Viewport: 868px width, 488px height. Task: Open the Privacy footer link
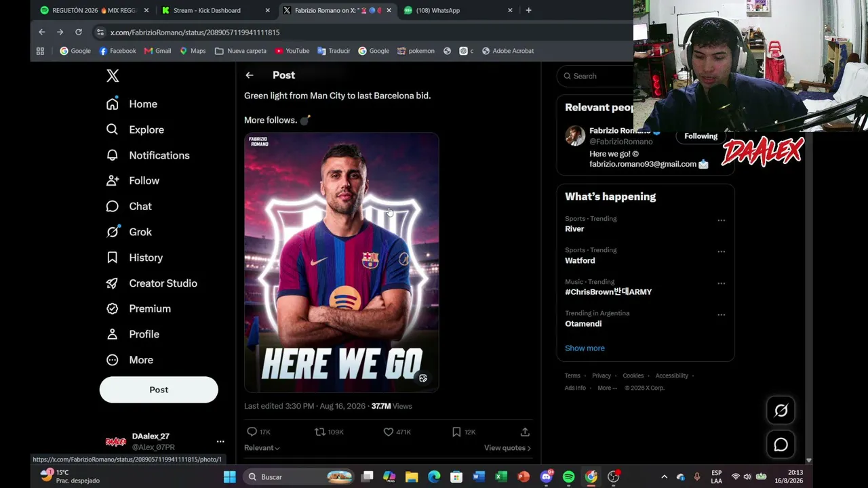click(601, 375)
